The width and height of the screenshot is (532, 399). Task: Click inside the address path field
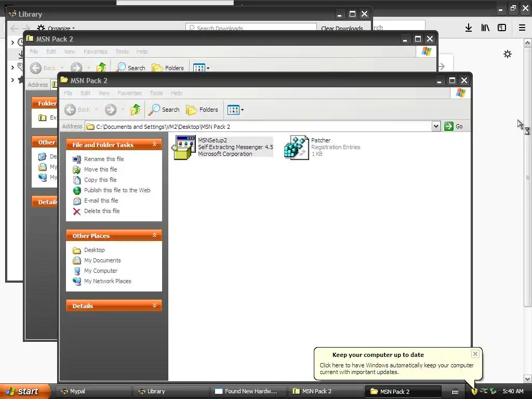click(x=259, y=127)
